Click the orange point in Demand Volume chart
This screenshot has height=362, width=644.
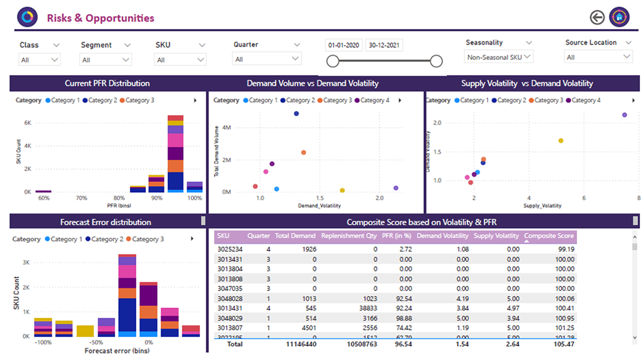(303, 152)
